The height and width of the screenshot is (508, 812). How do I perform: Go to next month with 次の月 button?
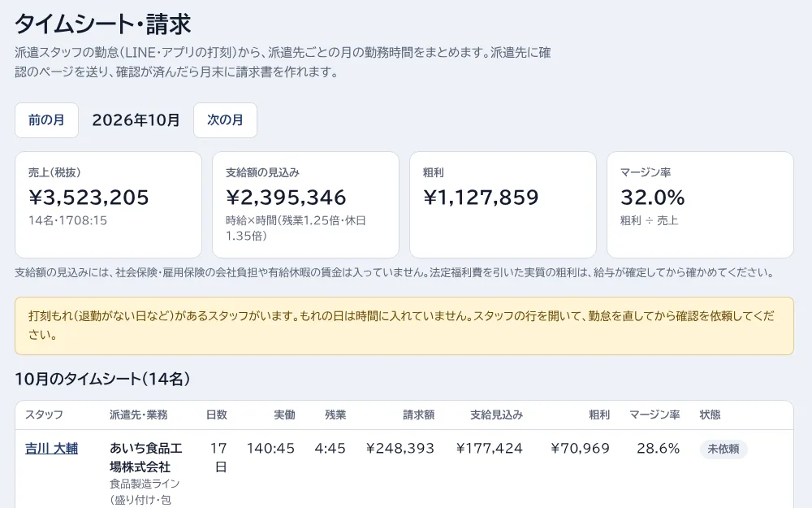click(225, 120)
